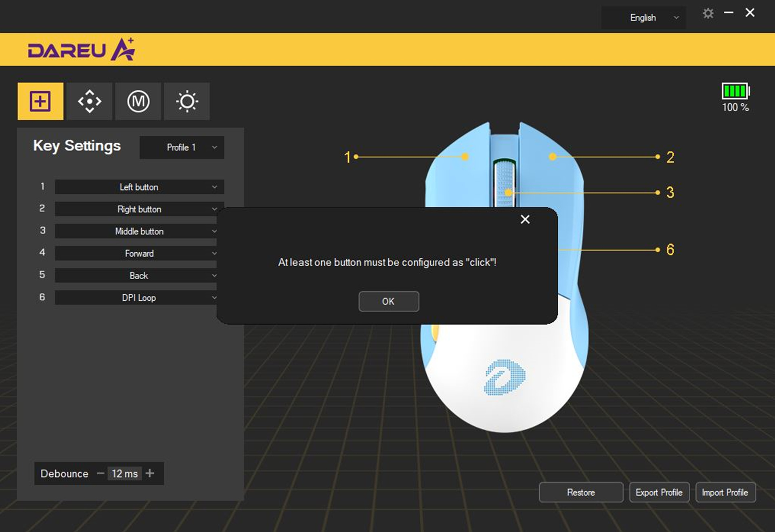Click the Import Profile button
The height and width of the screenshot is (532, 775).
pyautogui.click(x=725, y=492)
